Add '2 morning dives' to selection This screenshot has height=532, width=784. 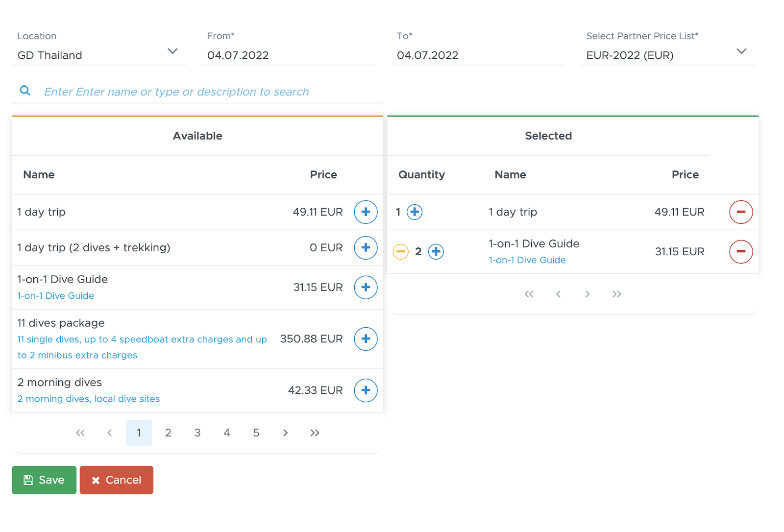(366, 390)
